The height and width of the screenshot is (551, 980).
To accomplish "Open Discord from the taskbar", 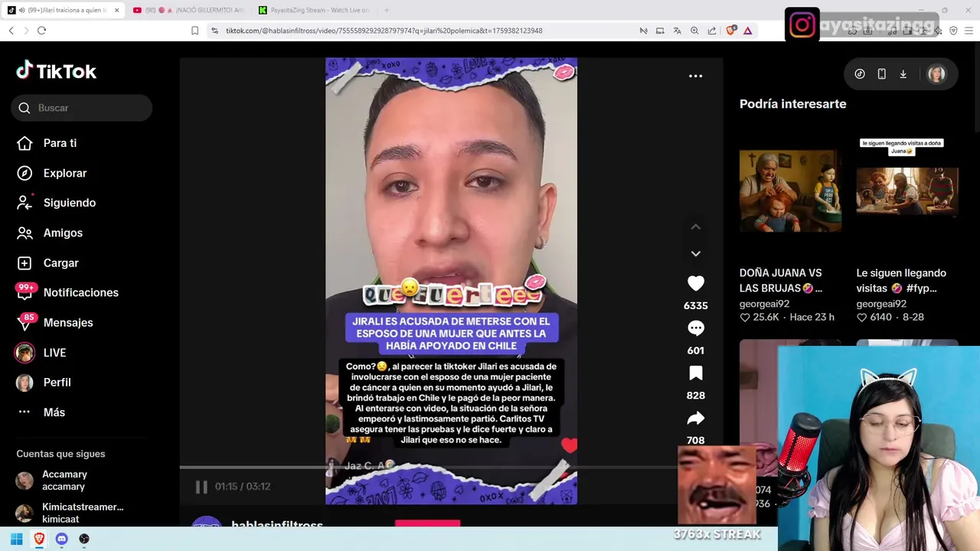I will coord(61,539).
